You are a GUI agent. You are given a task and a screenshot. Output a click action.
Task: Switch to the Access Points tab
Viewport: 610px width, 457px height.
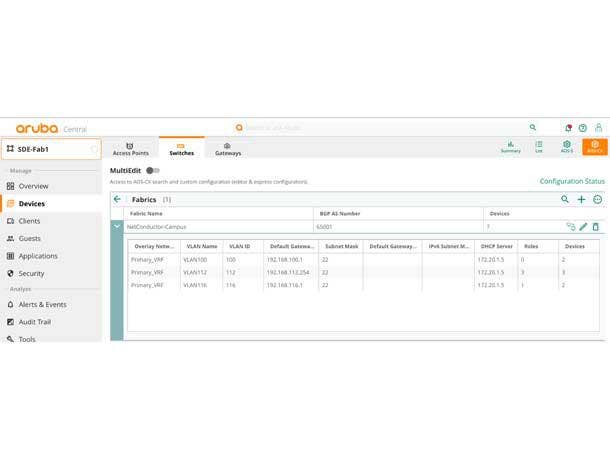(x=130, y=149)
